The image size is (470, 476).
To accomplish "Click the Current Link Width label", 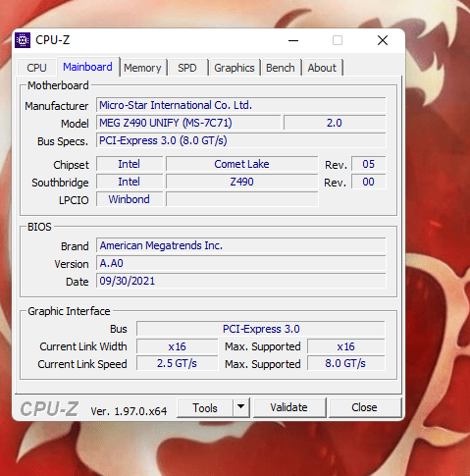I will pyautogui.click(x=83, y=346).
